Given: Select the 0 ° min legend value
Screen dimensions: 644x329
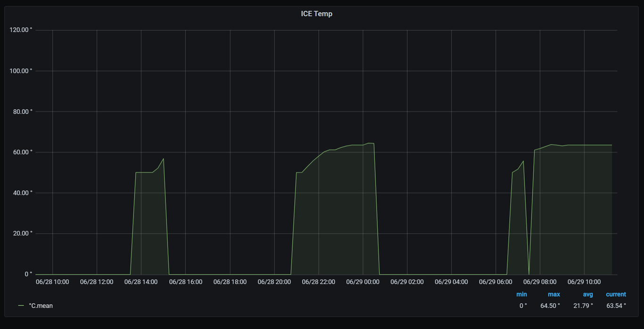Looking at the screenshot, I should (x=523, y=306).
